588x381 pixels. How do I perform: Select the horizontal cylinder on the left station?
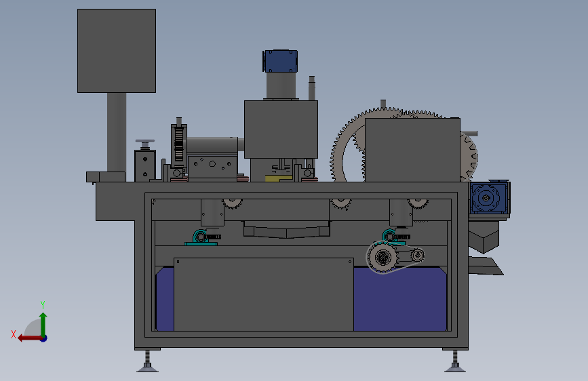click(x=212, y=144)
